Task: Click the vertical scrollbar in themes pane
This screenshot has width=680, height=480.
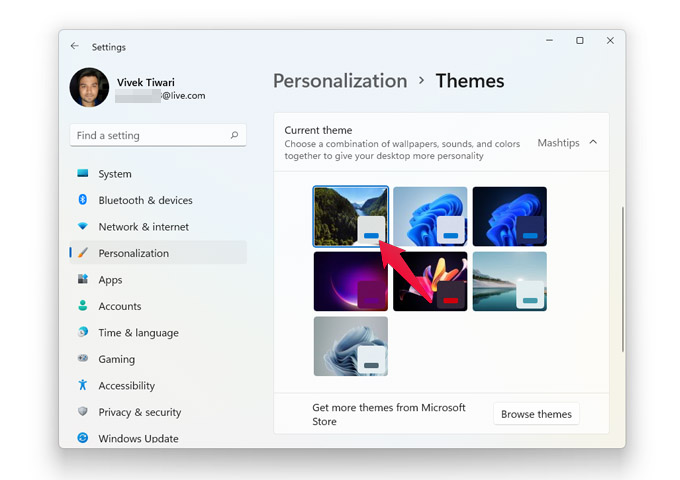Action: (623, 279)
